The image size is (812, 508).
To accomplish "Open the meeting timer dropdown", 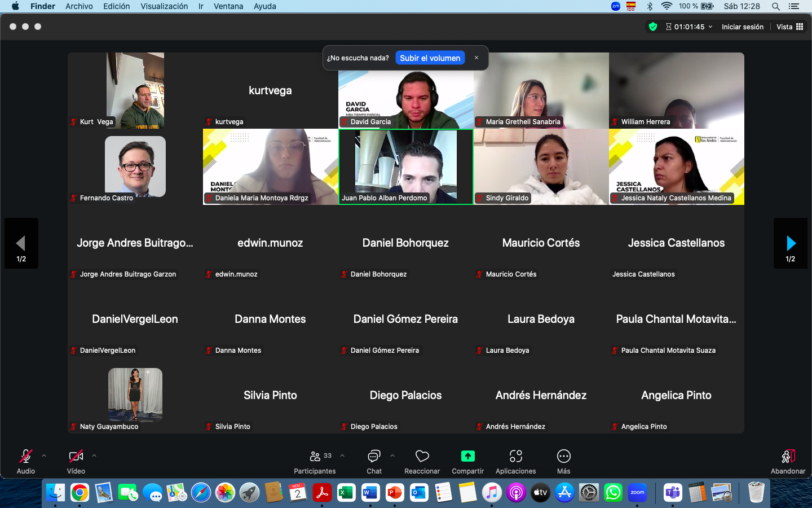I will (x=689, y=27).
